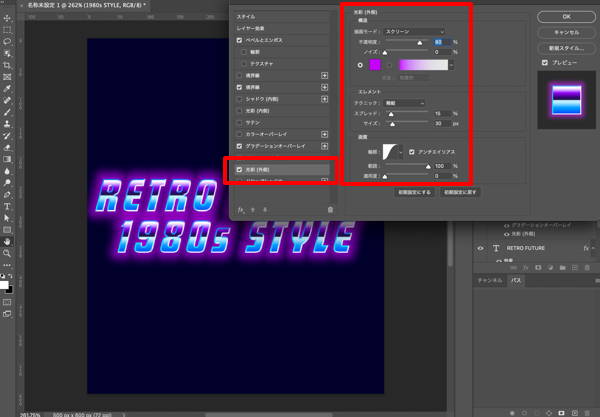Select the Eraser tool
Image resolution: width=600 pixels, height=417 pixels.
[7, 148]
